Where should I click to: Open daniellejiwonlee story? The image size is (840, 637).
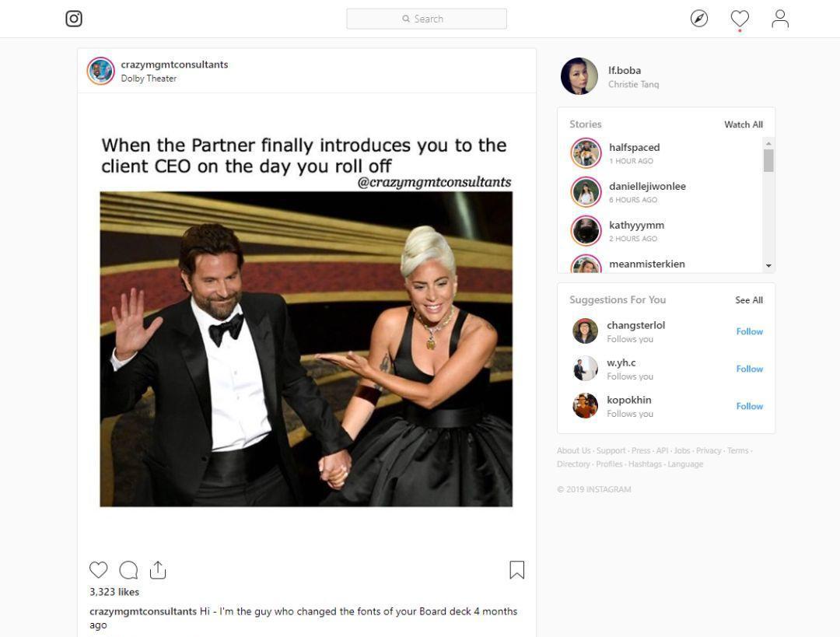[x=647, y=187]
